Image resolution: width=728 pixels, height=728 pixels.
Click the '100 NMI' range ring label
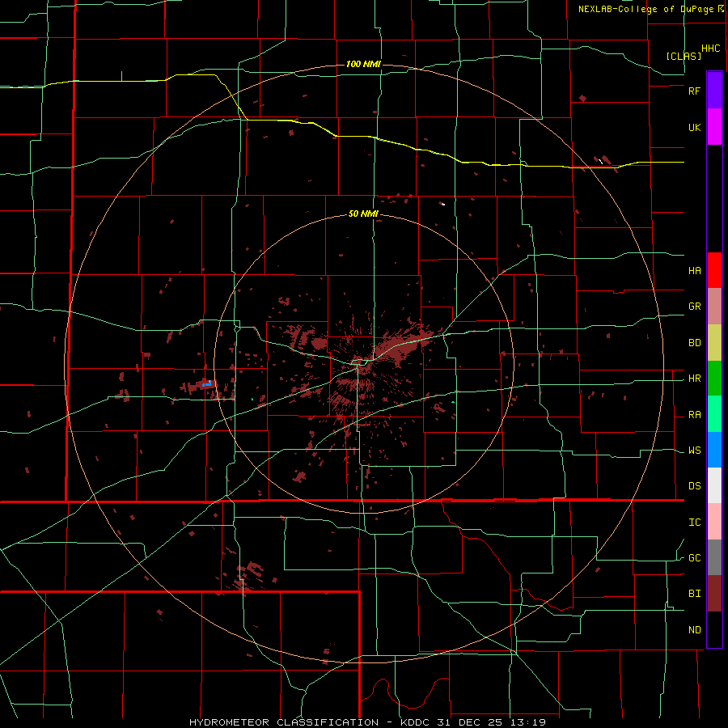pyautogui.click(x=363, y=64)
